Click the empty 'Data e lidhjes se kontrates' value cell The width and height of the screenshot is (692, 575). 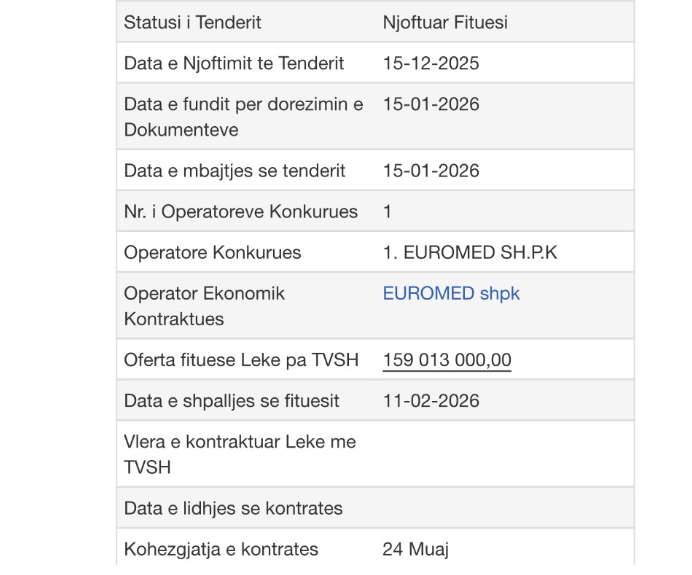point(503,508)
